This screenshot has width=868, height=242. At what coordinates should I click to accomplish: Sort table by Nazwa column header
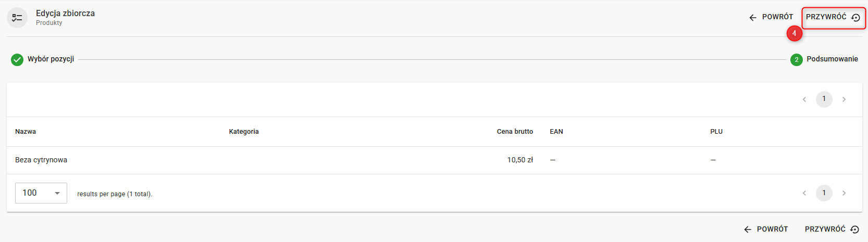pyautogui.click(x=26, y=132)
